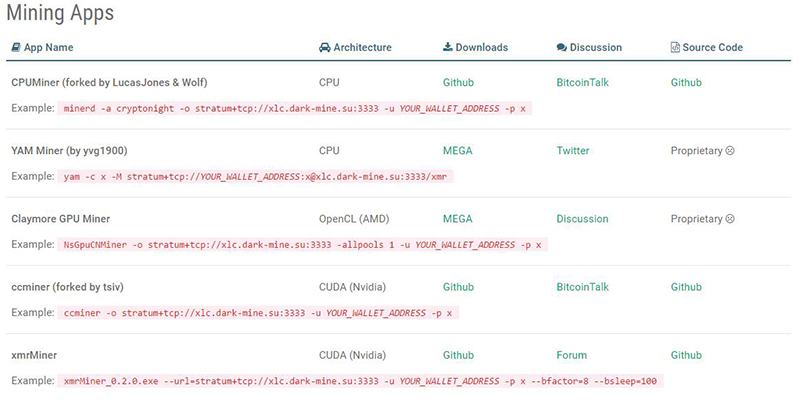Click CPU architecture in CPUMiner row
Image resolution: width=800 pixels, height=400 pixels.
click(329, 83)
